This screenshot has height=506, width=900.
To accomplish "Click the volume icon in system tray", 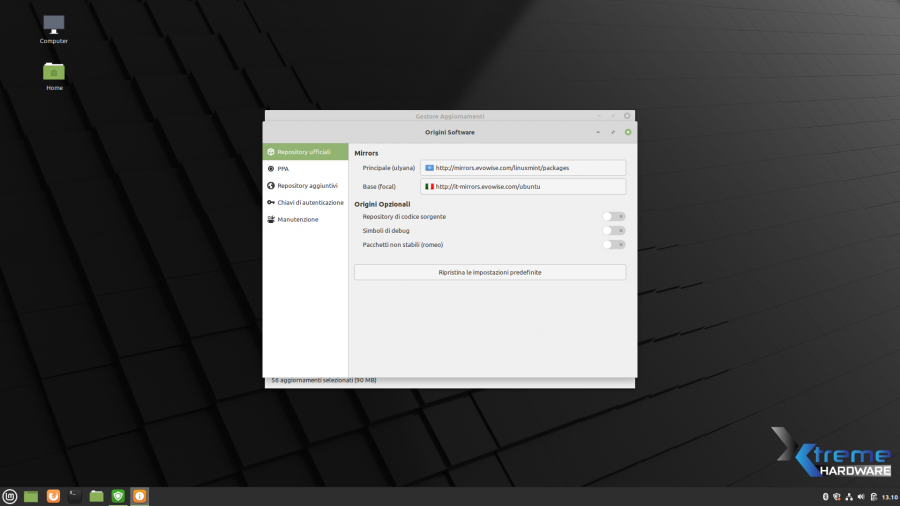I will tap(861, 497).
